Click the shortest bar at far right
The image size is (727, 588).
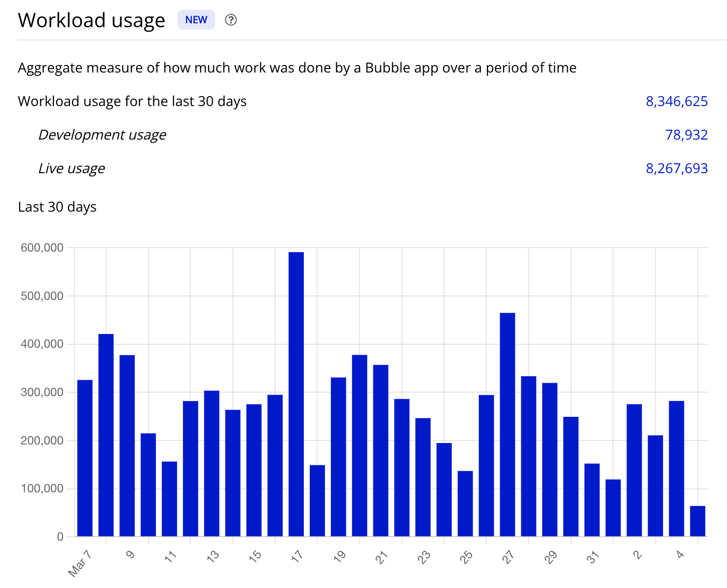point(697,521)
